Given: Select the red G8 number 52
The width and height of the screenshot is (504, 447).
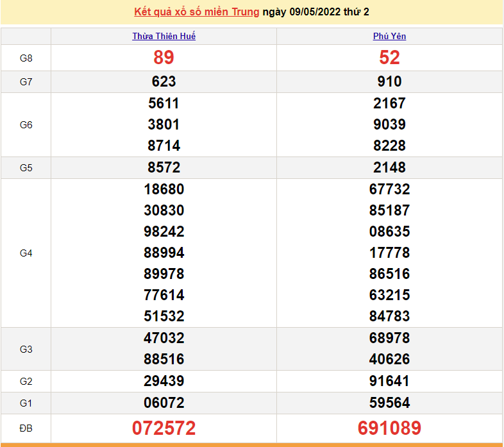Looking at the screenshot, I should (x=389, y=58).
